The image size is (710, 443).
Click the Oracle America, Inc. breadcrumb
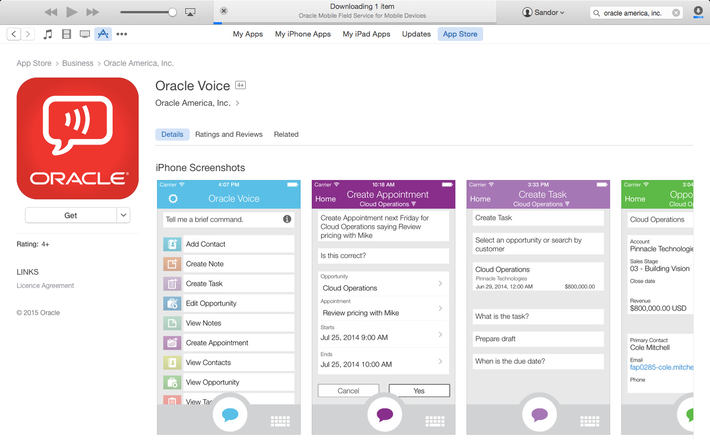[x=139, y=63]
